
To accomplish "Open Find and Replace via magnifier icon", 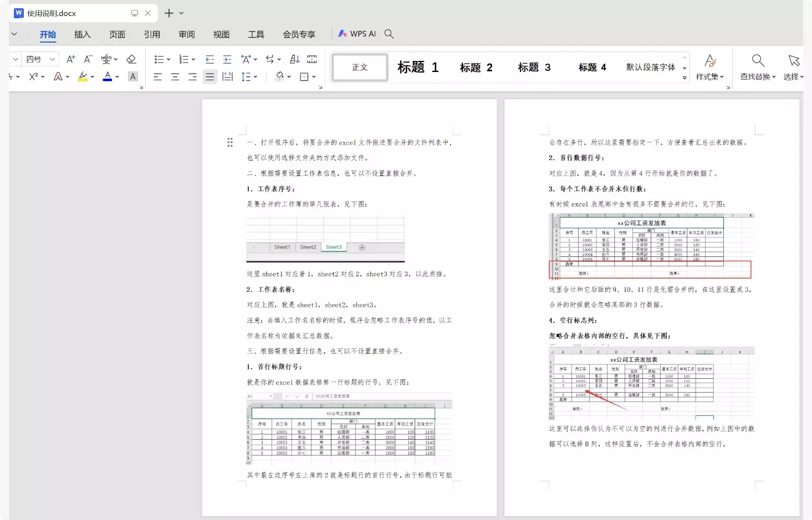I will pyautogui.click(x=757, y=59).
